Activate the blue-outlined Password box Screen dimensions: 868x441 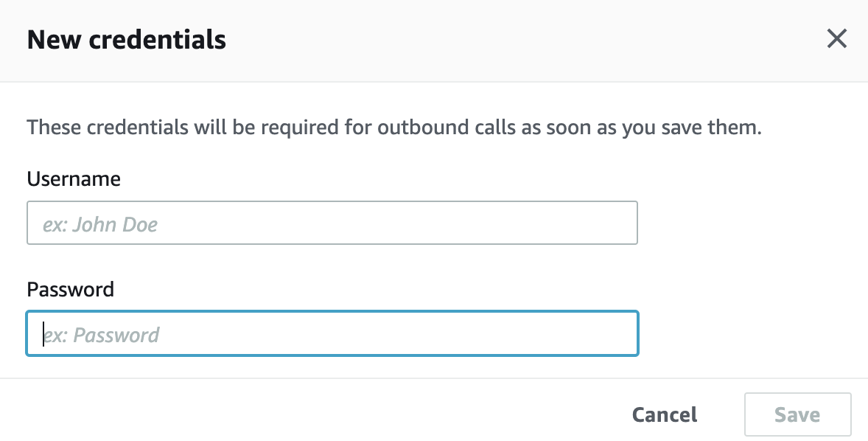(332, 333)
